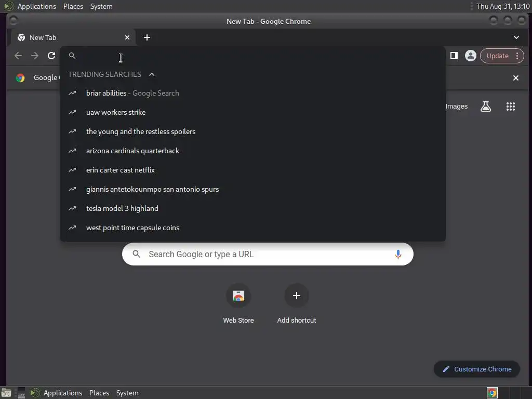Select the briar abilities suggestion
Image resolution: width=532 pixels, height=399 pixels.
[x=252, y=93]
